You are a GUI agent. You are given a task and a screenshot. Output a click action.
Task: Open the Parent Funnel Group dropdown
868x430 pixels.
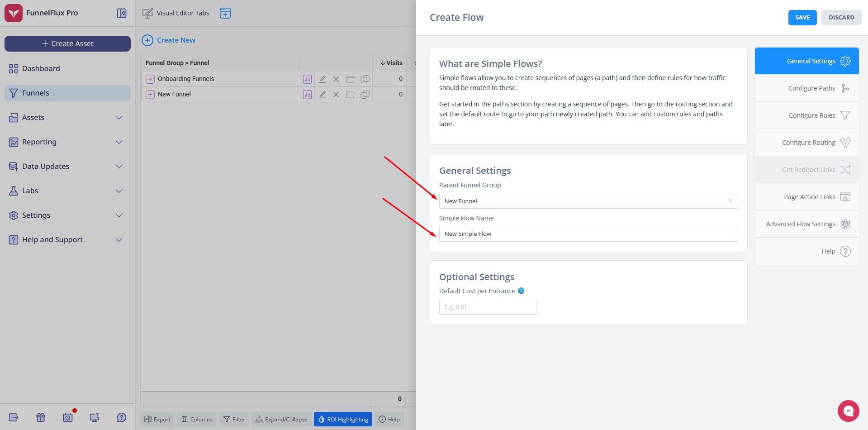point(588,201)
